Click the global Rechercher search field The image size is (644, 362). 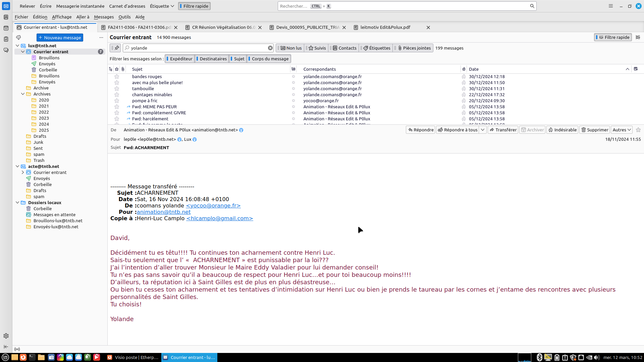[402, 6]
